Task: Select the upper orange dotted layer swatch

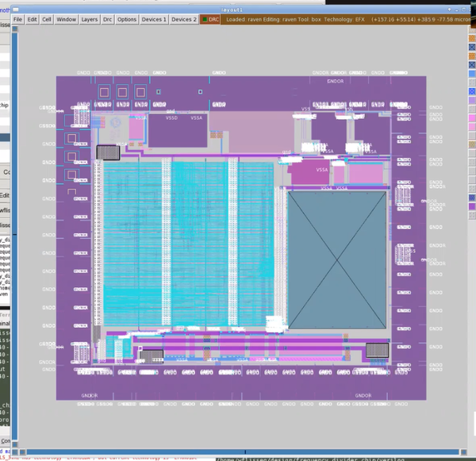Action: (472, 39)
